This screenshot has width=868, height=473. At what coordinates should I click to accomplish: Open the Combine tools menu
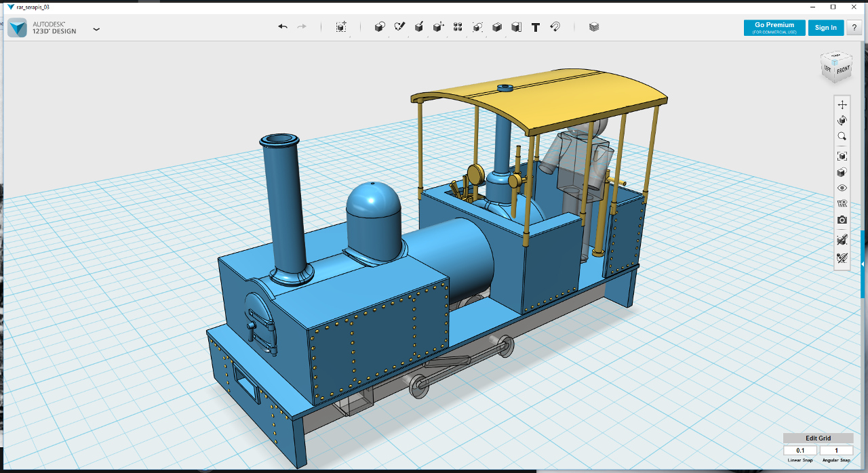point(497,27)
